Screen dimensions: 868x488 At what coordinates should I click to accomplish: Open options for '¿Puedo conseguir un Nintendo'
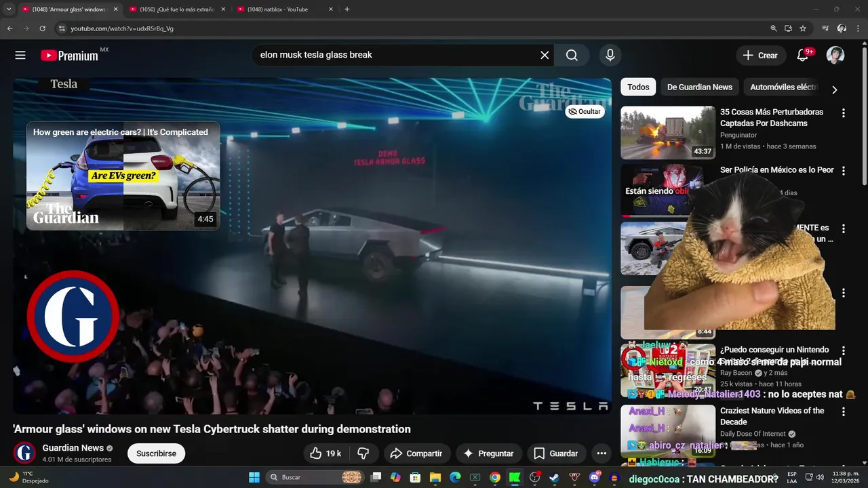click(844, 351)
